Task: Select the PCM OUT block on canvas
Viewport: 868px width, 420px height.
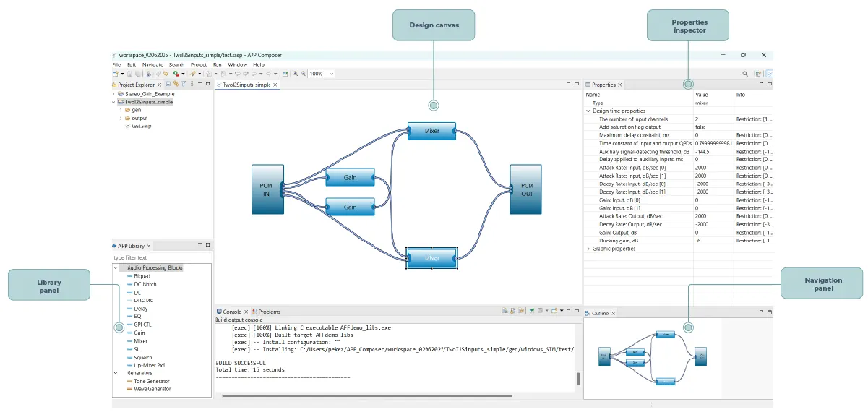Action: pos(525,189)
